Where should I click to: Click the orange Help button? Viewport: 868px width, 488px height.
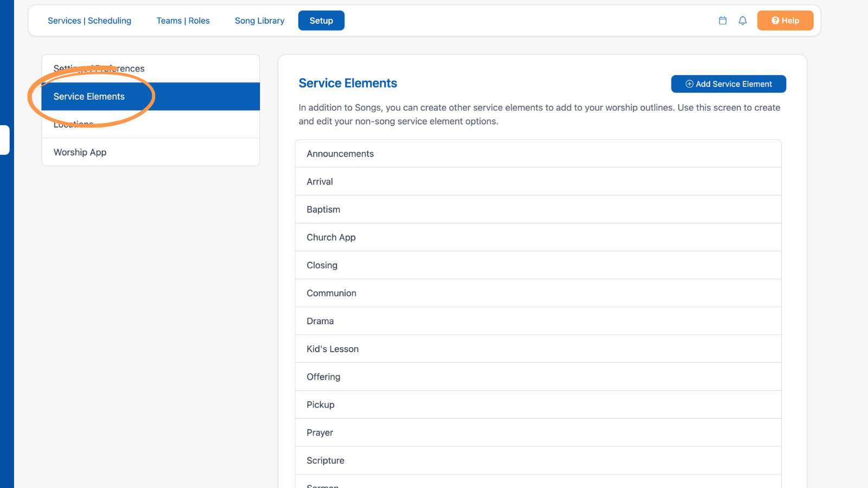pyautogui.click(x=785, y=21)
